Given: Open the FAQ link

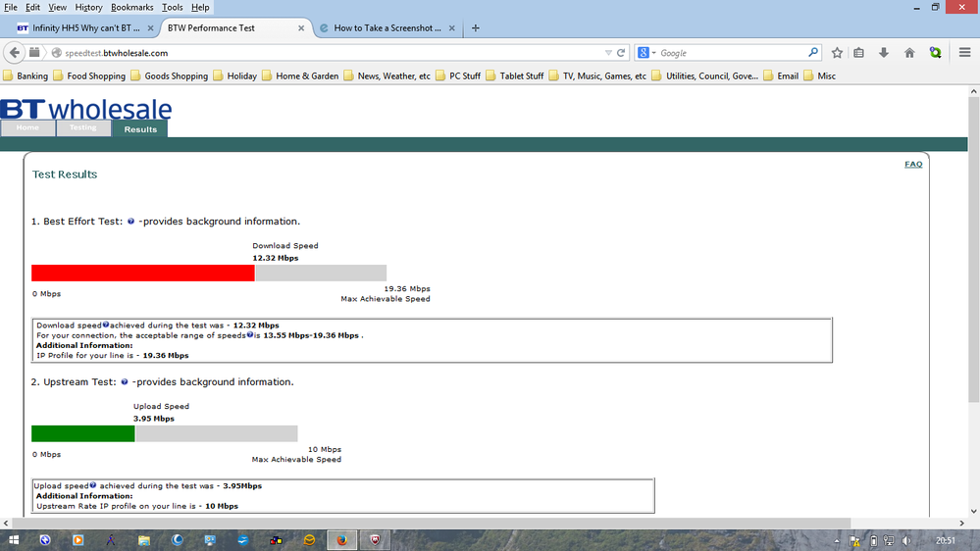Looking at the screenshot, I should pyautogui.click(x=913, y=164).
